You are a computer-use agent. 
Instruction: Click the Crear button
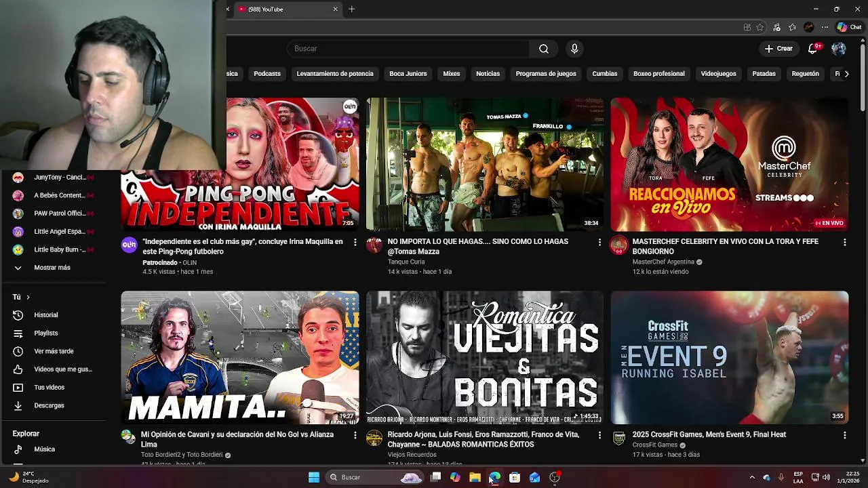(778, 49)
